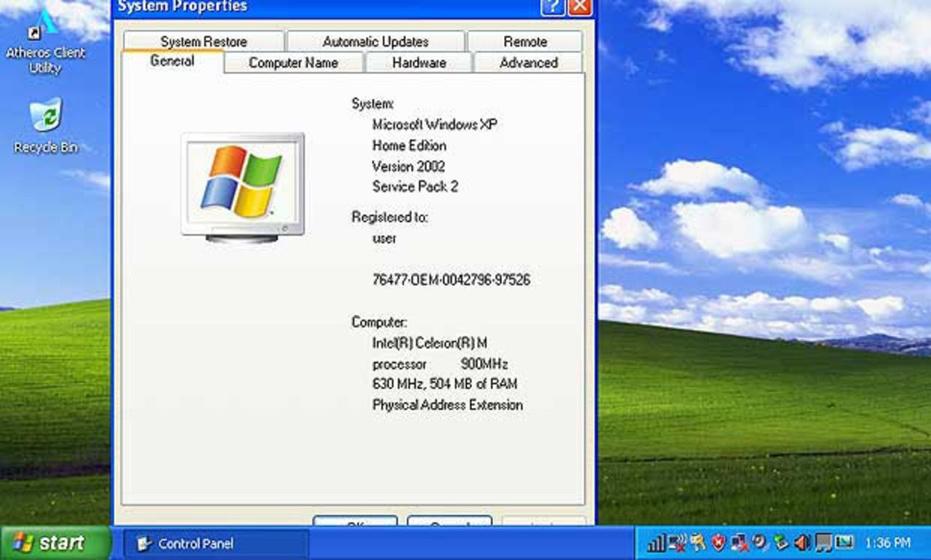Click the 'processor 900MHz' line

tap(440, 364)
